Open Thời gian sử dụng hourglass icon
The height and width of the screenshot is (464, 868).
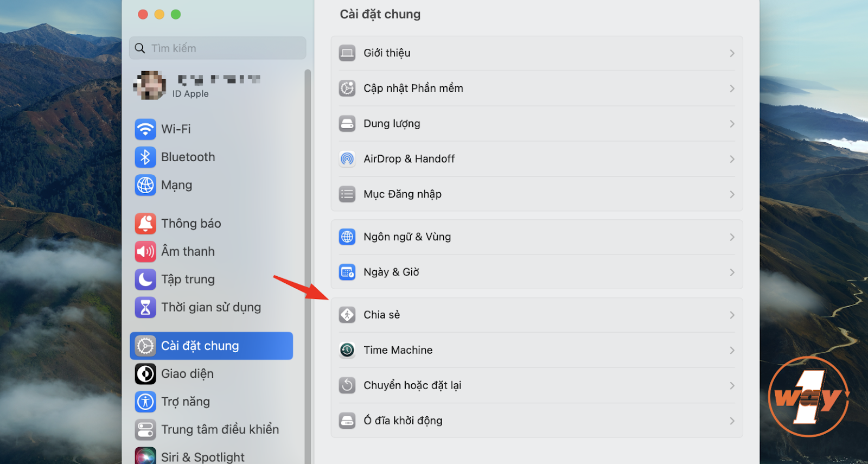(x=145, y=308)
